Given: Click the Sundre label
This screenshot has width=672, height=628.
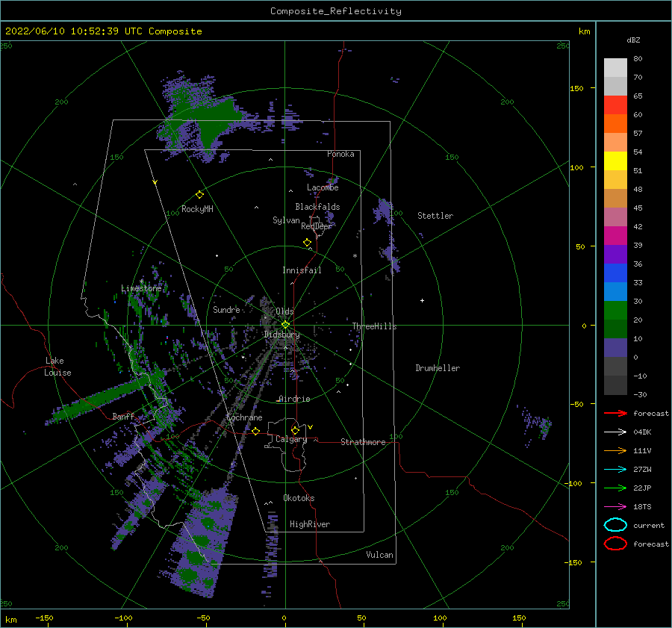Looking at the screenshot, I should pos(226,309).
